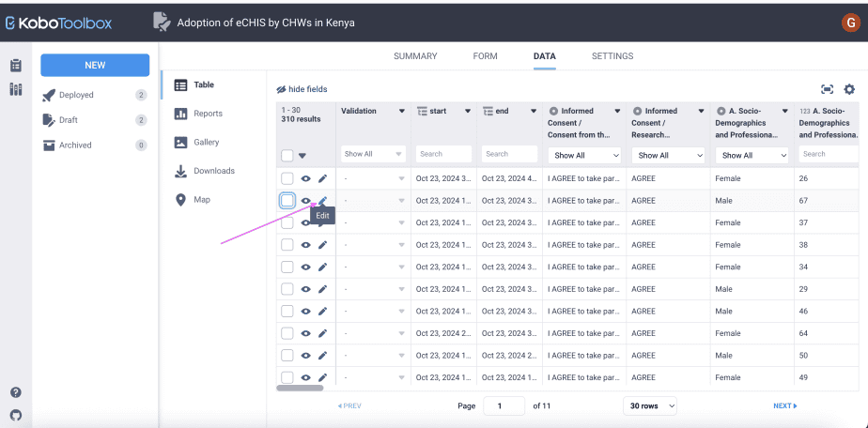Open user account avatar G
Screen dimensions: 868x428
click(850, 23)
